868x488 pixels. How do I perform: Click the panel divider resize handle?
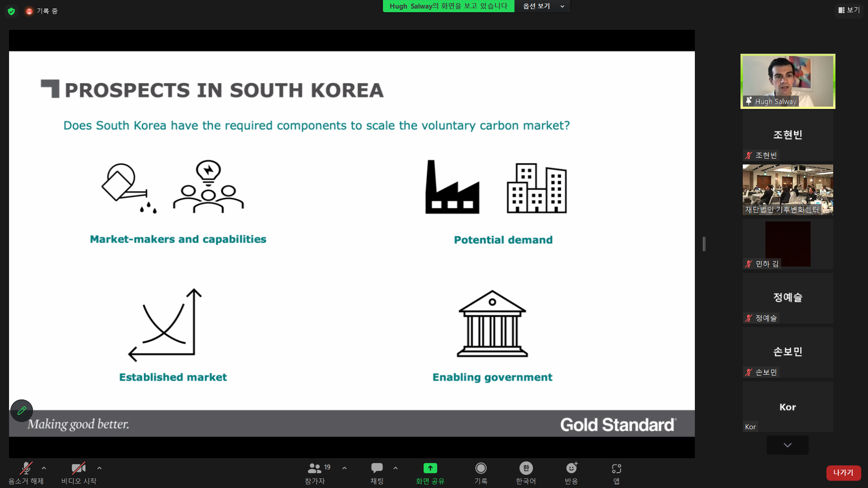[704, 244]
